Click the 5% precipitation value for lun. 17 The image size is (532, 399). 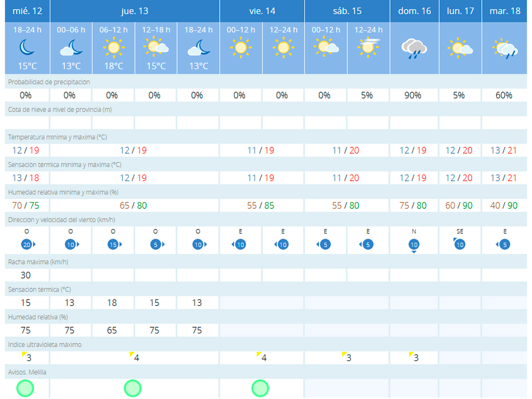coord(459,95)
